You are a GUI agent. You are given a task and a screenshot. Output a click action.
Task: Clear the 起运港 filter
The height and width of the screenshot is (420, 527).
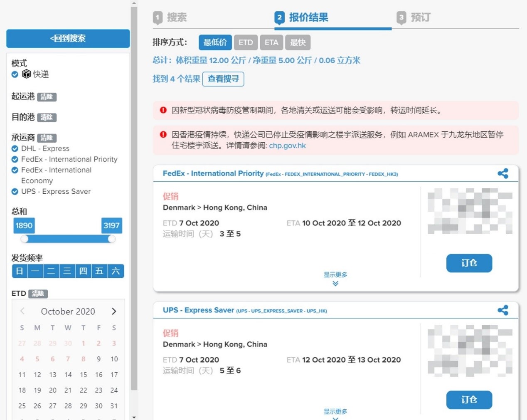(x=47, y=97)
